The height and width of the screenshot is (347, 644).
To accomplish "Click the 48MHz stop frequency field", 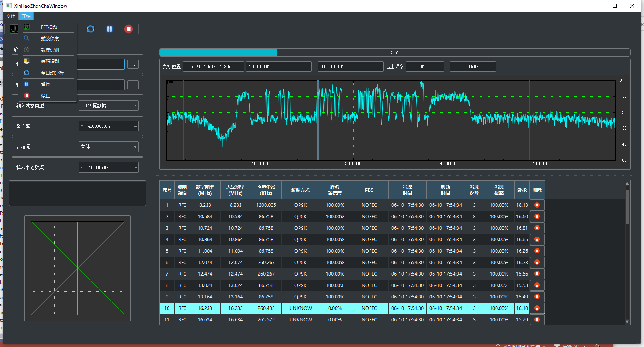I will click(473, 66).
